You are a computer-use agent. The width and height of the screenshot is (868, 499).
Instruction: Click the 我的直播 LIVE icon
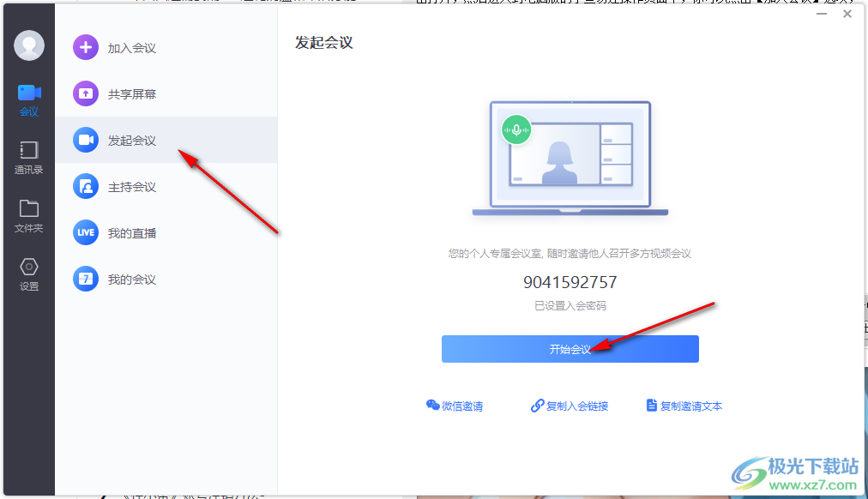(86, 233)
